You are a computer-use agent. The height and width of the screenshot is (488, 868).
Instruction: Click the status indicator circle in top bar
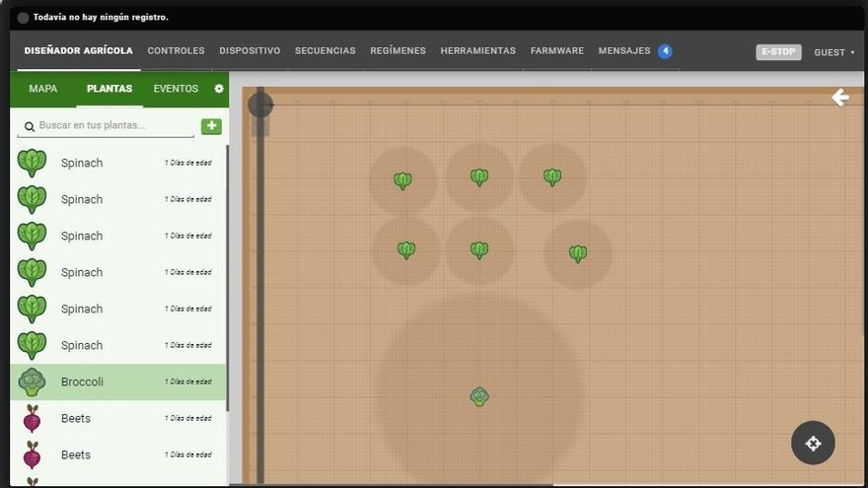[x=23, y=18]
